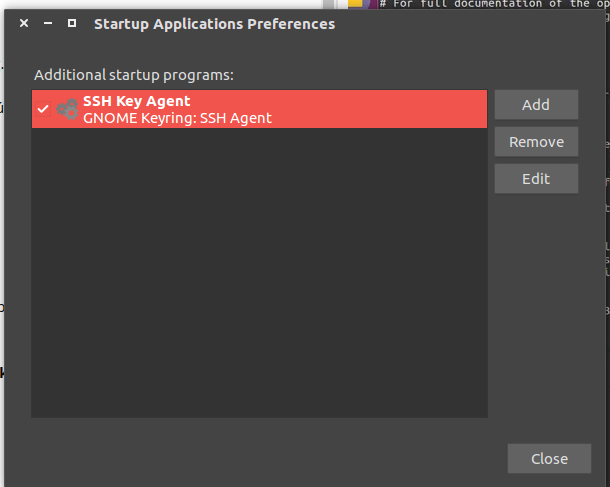
Task: Minimize the Startup Applications Preferences window
Action: point(48,24)
